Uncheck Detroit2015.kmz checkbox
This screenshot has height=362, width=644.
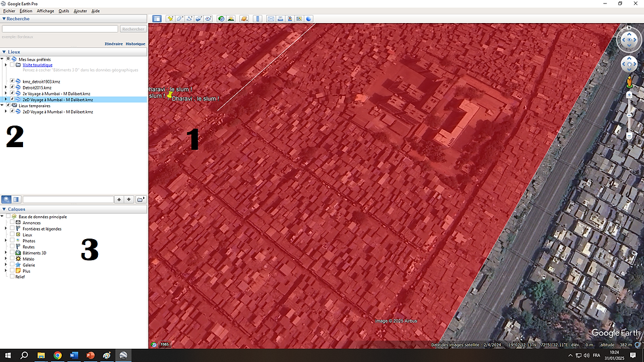pyautogui.click(x=12, y=87)
